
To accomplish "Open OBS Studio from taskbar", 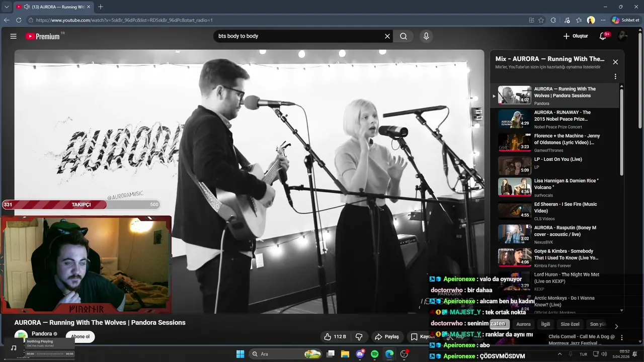I will pyautogui.click(x=404, y=354).
